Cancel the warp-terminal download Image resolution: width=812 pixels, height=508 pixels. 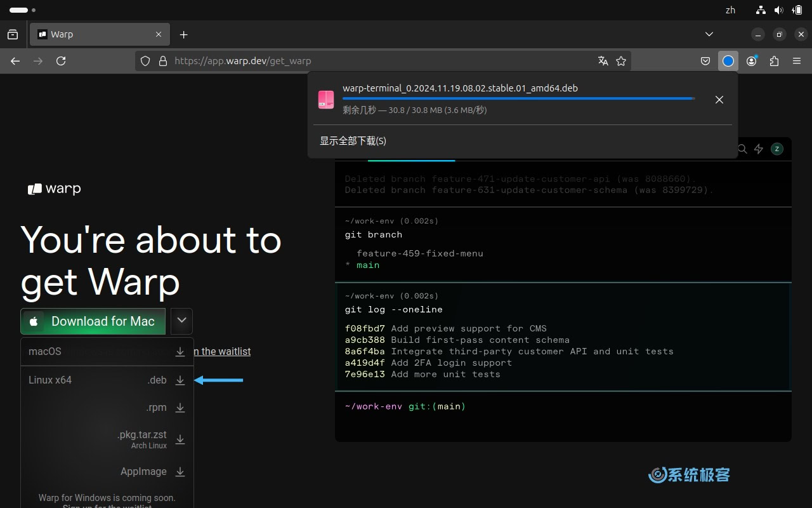[719, 100]
